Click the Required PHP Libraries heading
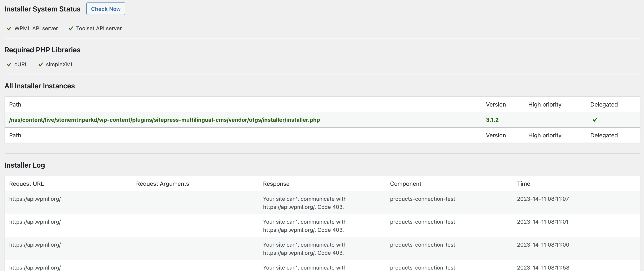Screen dimensions: 644x271 click(x=42, y=50)
